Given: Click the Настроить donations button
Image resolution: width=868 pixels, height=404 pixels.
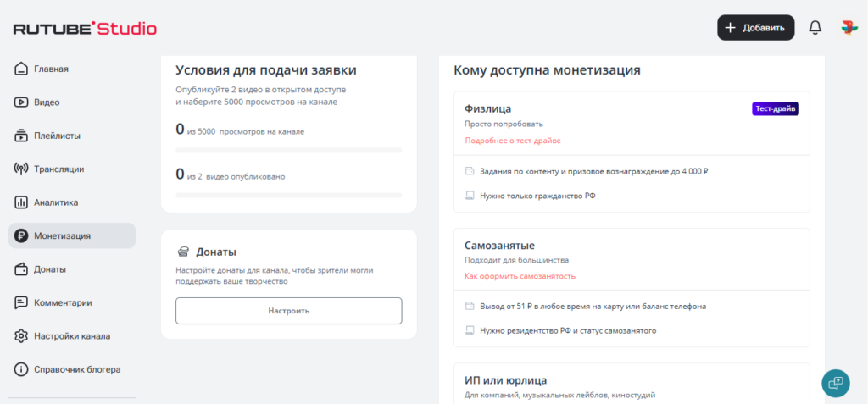Looking at the screenshot, I should click(x=289, y=311).
